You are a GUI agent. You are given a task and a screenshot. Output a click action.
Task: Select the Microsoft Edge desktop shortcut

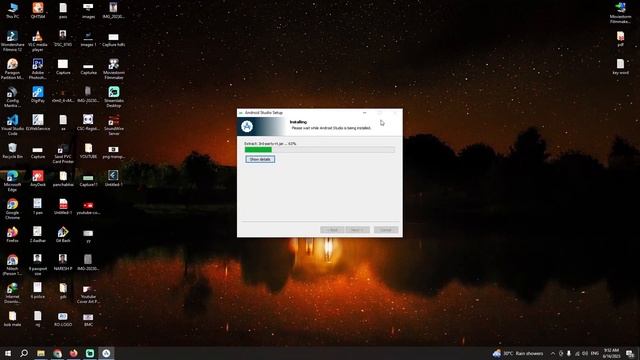pos(12,181)
